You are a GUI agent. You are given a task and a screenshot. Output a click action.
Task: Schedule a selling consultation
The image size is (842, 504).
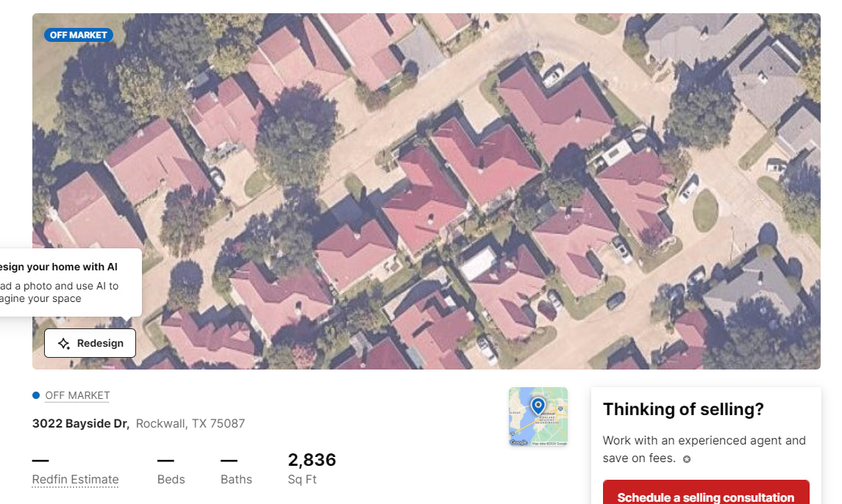[x=706, y=493]
